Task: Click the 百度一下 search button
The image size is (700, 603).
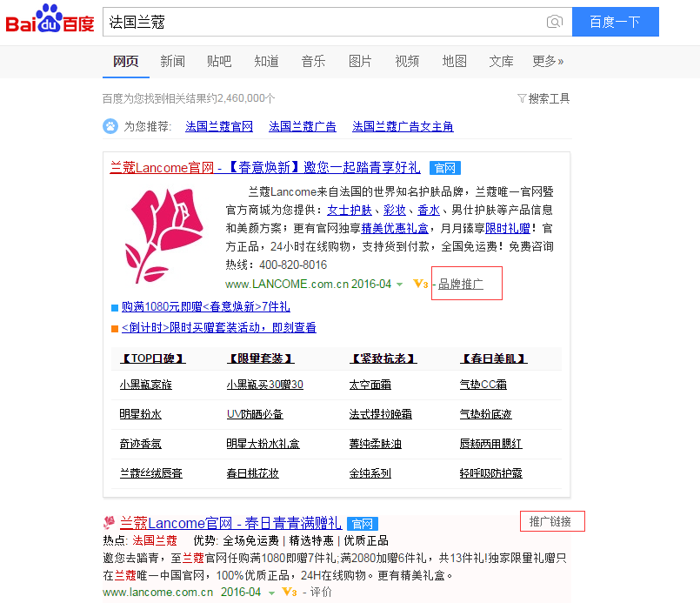Action: [615, 21]
